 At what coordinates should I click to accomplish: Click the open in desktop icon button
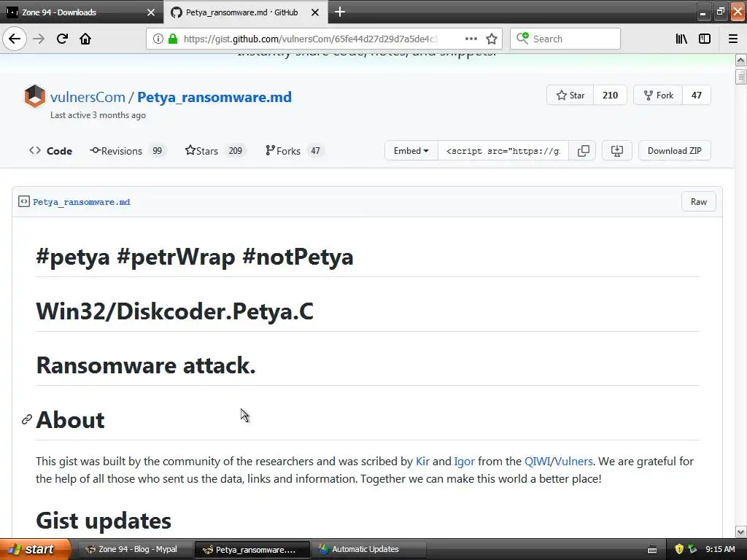coord(617,151)
